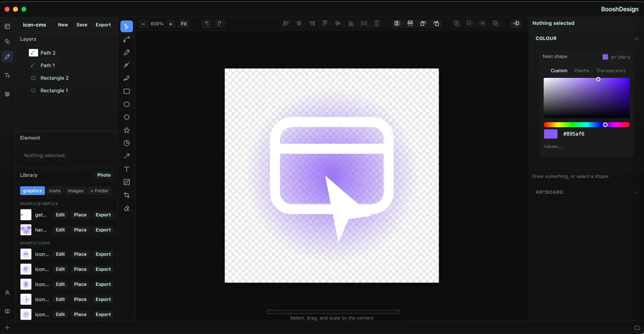The height and width of the screenshot is (334, 644).
Task: Open the primary next-shape colour selector
Action: [x=616, y=57]
